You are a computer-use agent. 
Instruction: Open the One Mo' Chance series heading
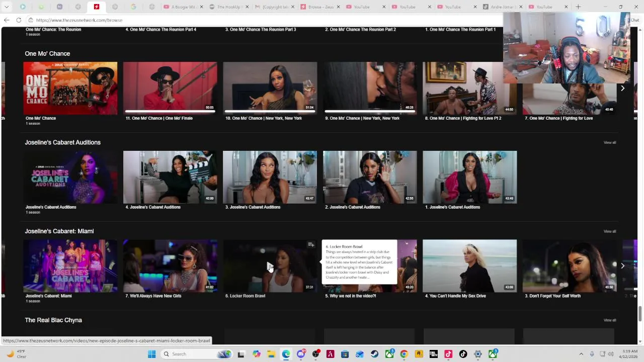[x=47, y=54]
